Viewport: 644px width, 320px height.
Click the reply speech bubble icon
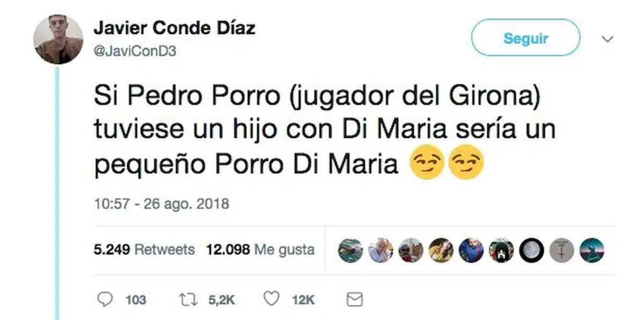pyautogui.click(x=106, y=299)
